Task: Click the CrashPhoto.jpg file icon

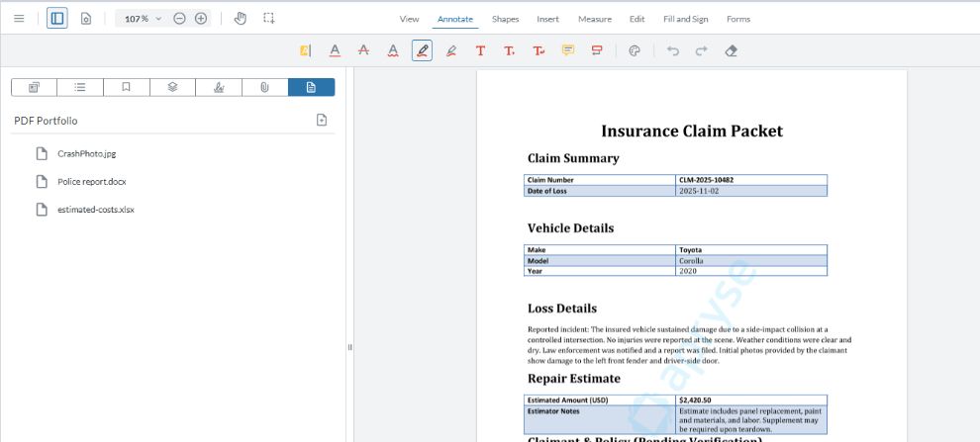Action: click(x=42, y=153)
